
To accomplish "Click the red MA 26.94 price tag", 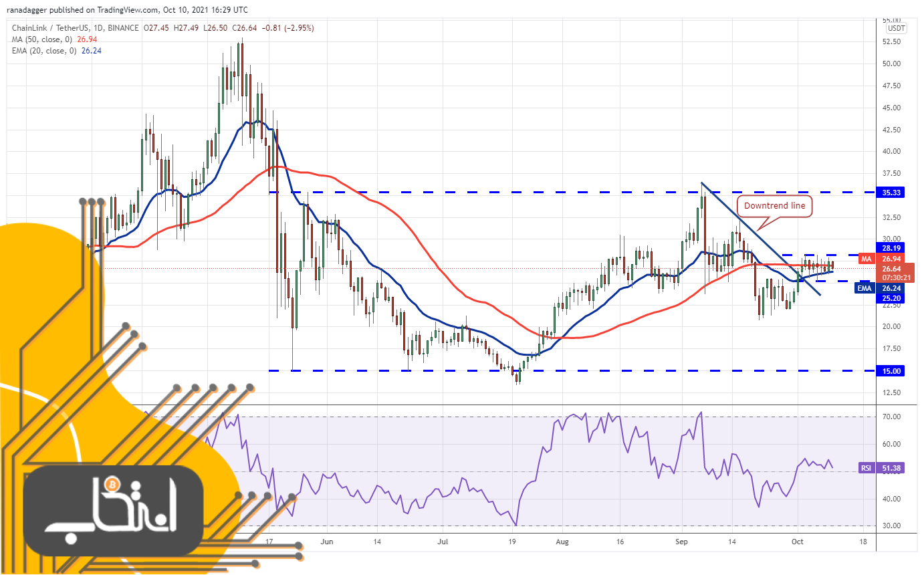I will click(x=881, y=258).
